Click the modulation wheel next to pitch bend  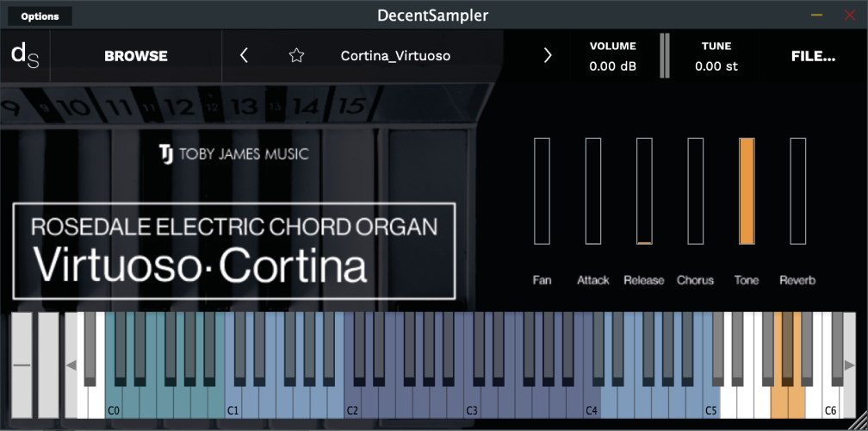tap(48, 365)
